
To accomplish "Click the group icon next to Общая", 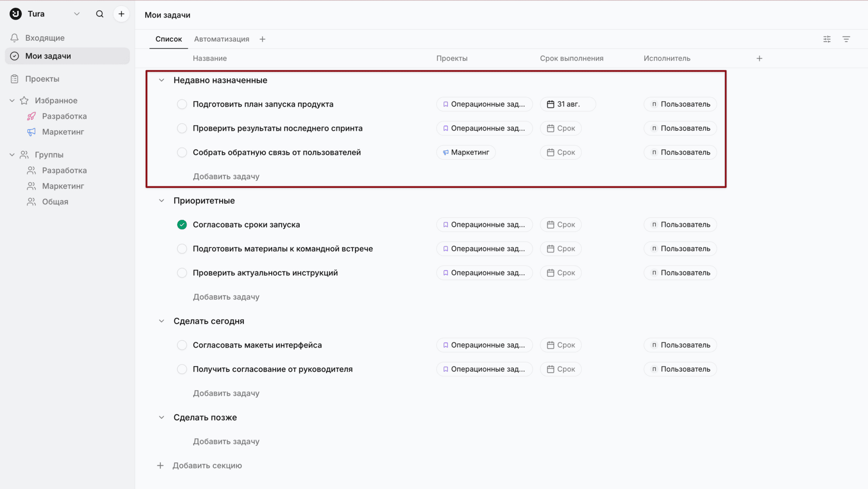I will pyautogui.click(x=32, y=202).
